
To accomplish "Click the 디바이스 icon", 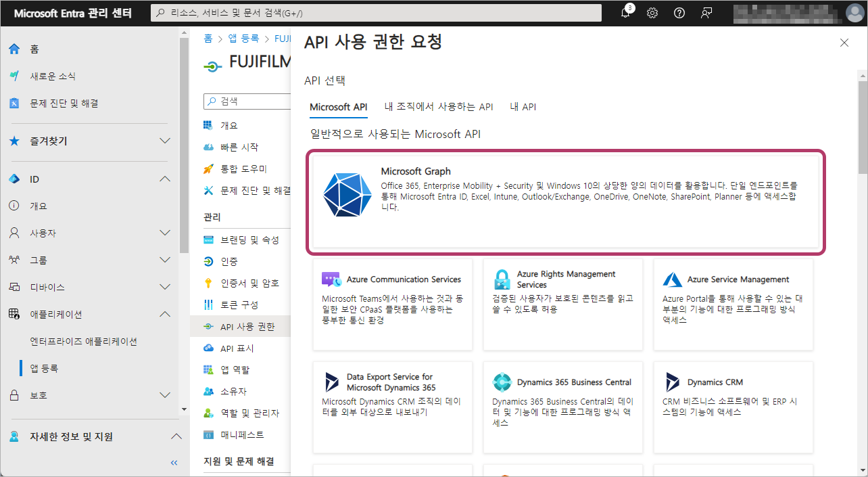I will 14,287.
